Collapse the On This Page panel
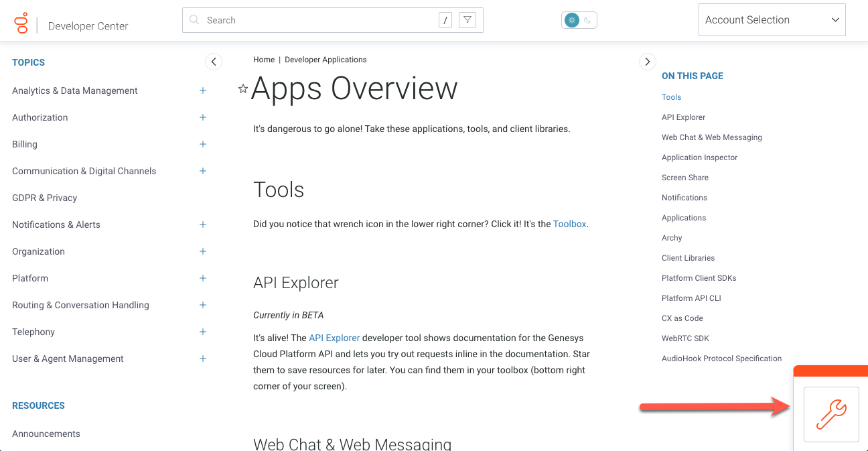The height and width of the screenshot is (451, 868). (x=647, y=61)
